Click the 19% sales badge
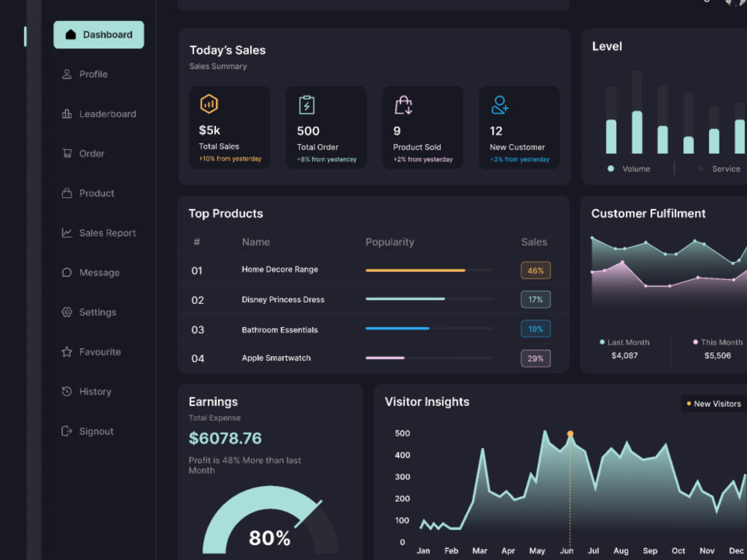This screenshot has width=747, height=560. coord(536,329)
